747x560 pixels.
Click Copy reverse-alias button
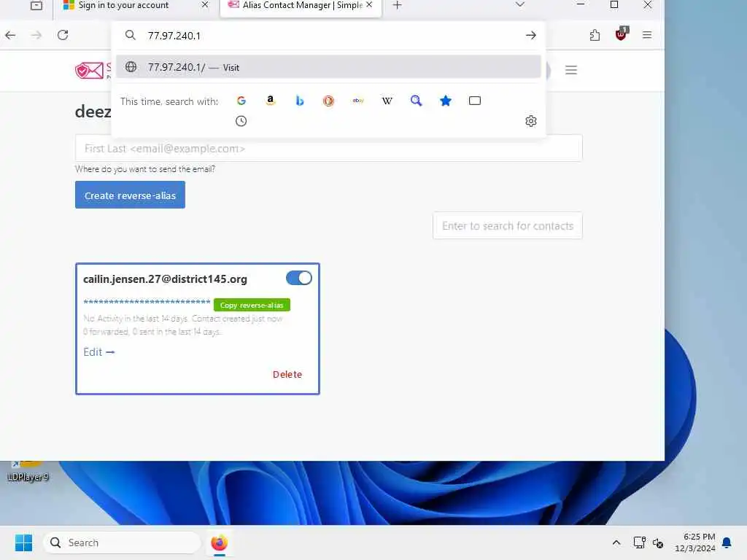click(x=252, y=305)
